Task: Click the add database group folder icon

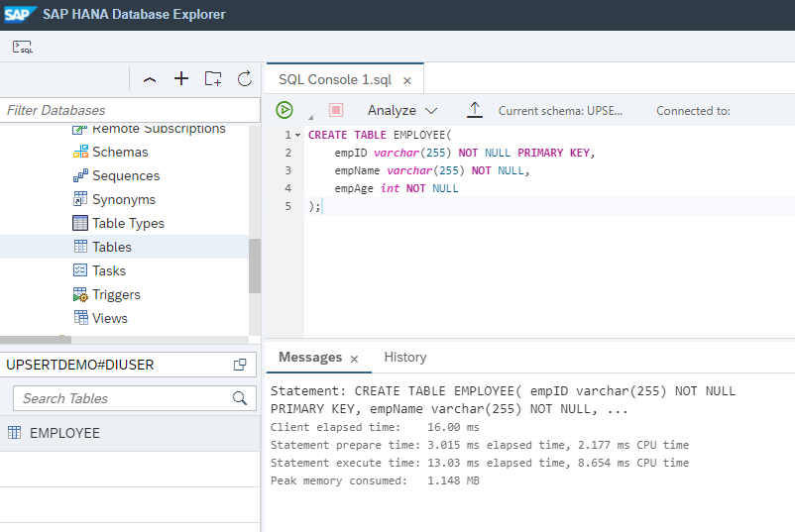Action: pyautogui.click(x=213, y=79)
